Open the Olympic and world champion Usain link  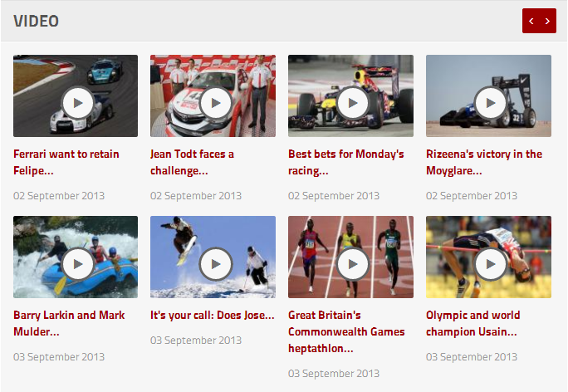point(473,323)
